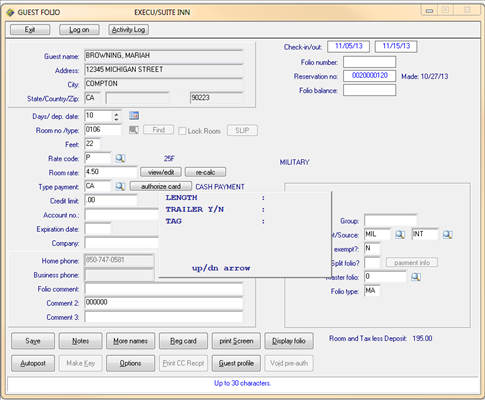Select the Reservation no field
The height and width of the screenshot is (400, 485).
370,76
